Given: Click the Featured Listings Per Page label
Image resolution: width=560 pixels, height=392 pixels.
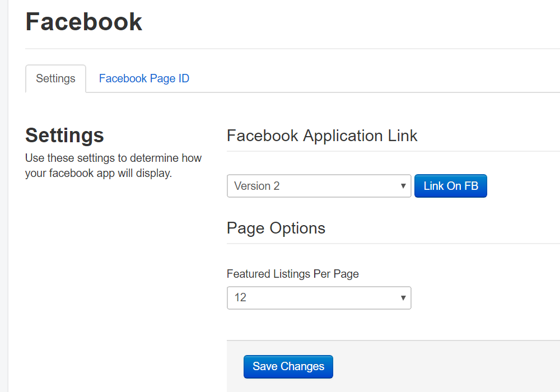Looking at the screenshot, I should click(293, 274).
